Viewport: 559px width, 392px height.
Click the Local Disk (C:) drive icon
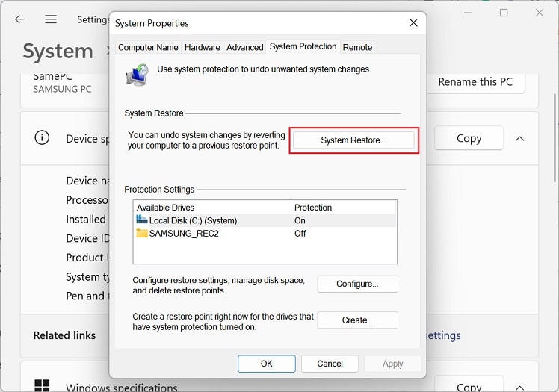pyautogui.click(x=141, y=220)
